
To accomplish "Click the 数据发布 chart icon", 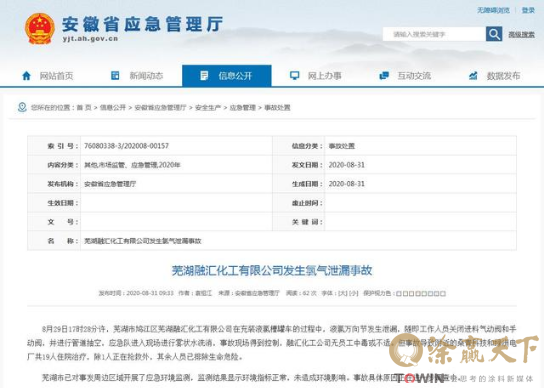I will [x=473, y=75].
